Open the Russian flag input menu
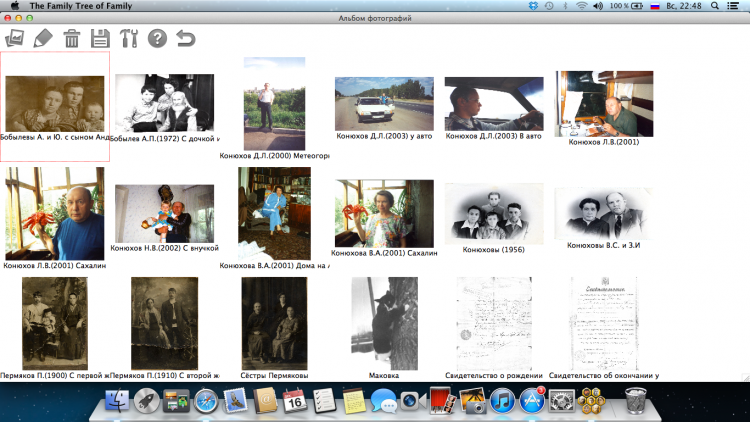The height and width of the screenshot is (422, 750). click(x=655, y=6)
